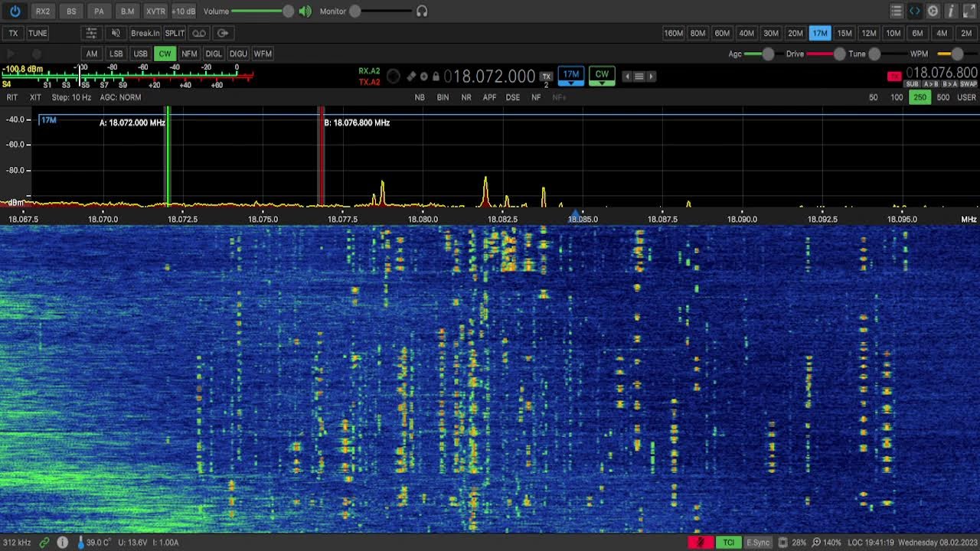Switch mode to DIGU

tap(238, 54)
